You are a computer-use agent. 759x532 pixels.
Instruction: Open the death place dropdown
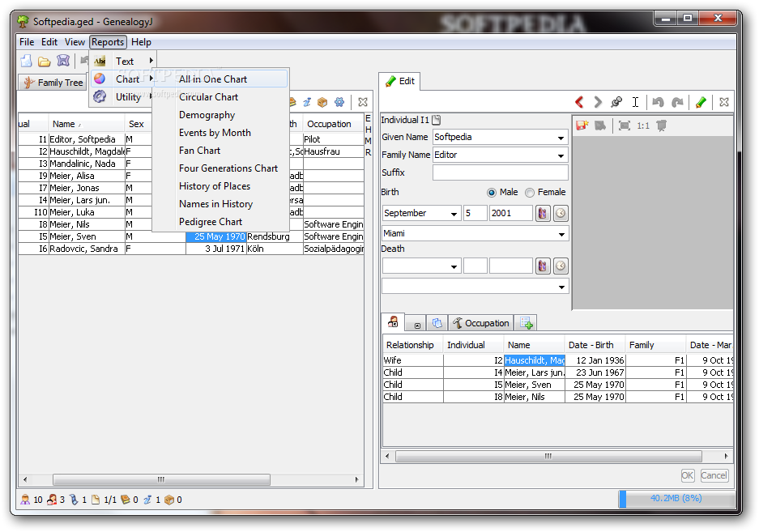pos(561,287)
